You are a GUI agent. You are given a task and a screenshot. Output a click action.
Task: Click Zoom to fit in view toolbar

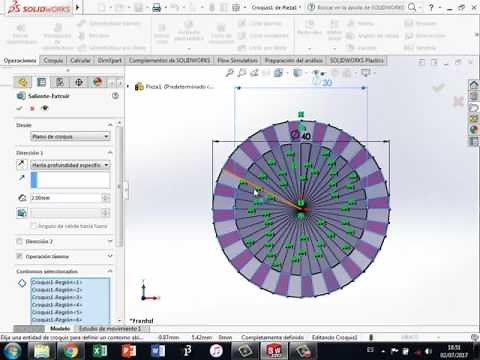(x=229, y=73)
